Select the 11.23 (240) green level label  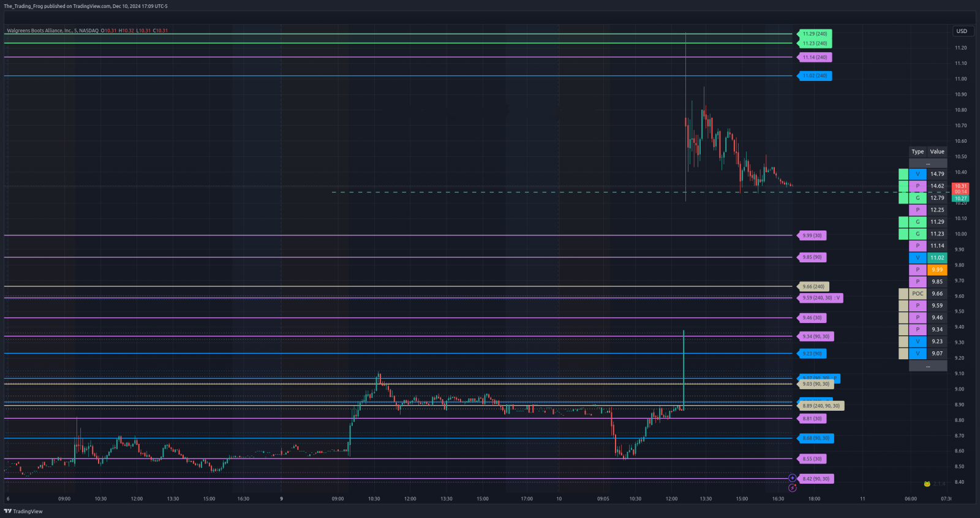point(814,44)
